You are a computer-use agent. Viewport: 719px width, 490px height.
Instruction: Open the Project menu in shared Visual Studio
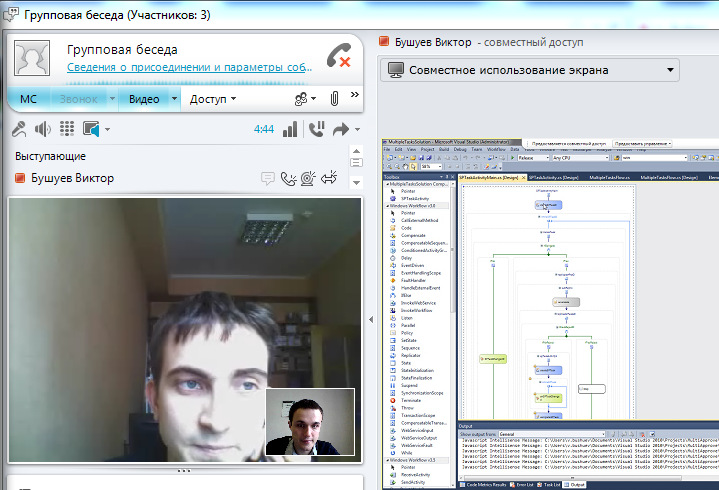click(427, 149)
